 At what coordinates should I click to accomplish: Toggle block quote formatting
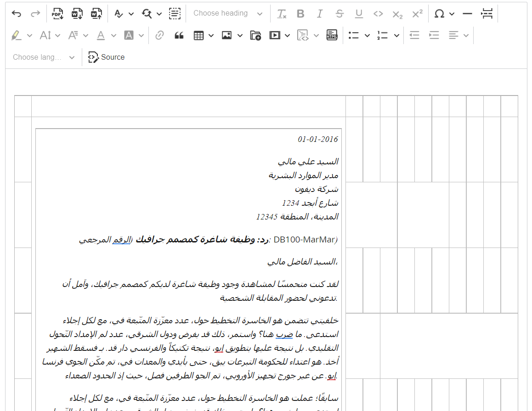[x=179, y=35]
